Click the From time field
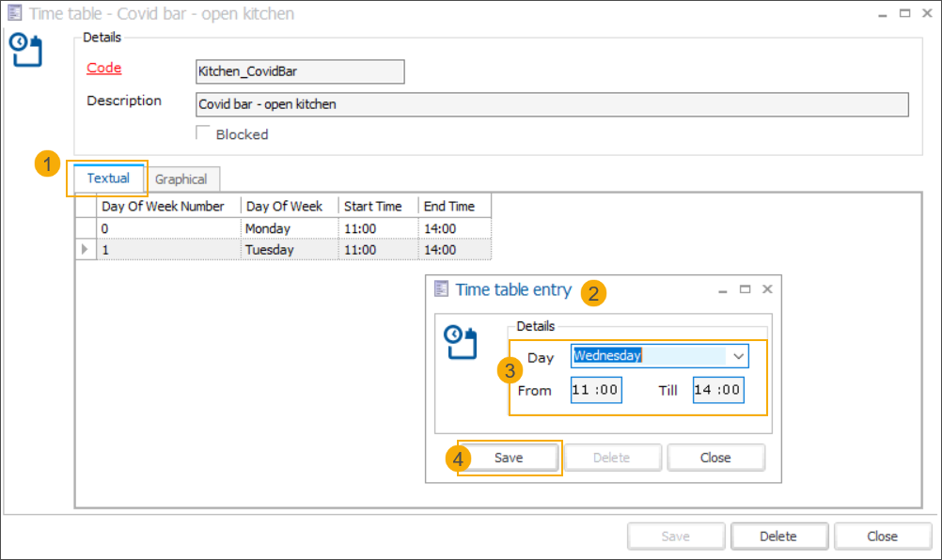Screen dimensions: 942x560 pos(596,390)
